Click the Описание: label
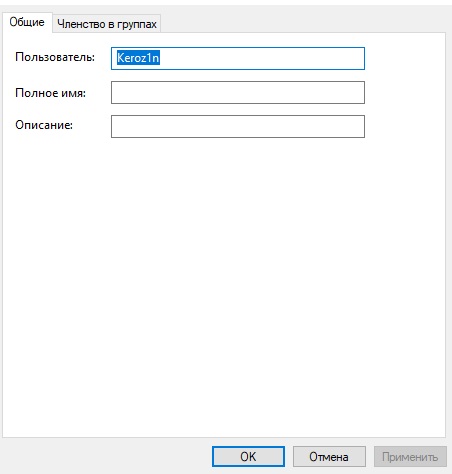The height and width of the screenshot is (474, 452). 44,125
